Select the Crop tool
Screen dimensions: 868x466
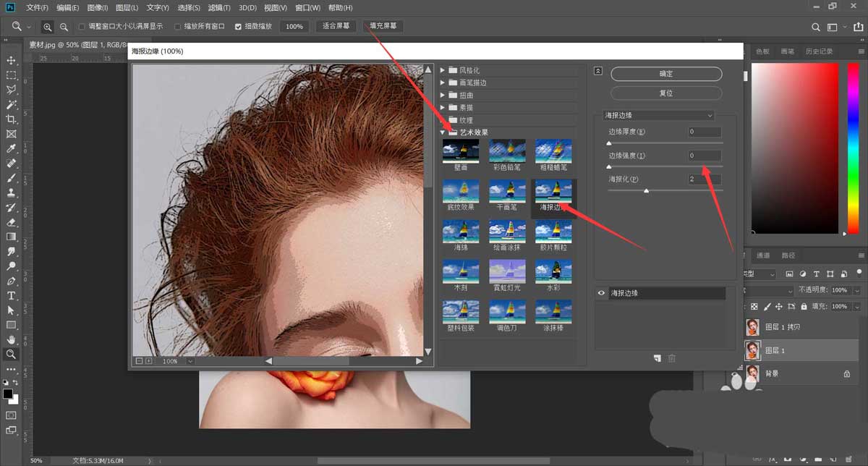(x=11, y=119)
